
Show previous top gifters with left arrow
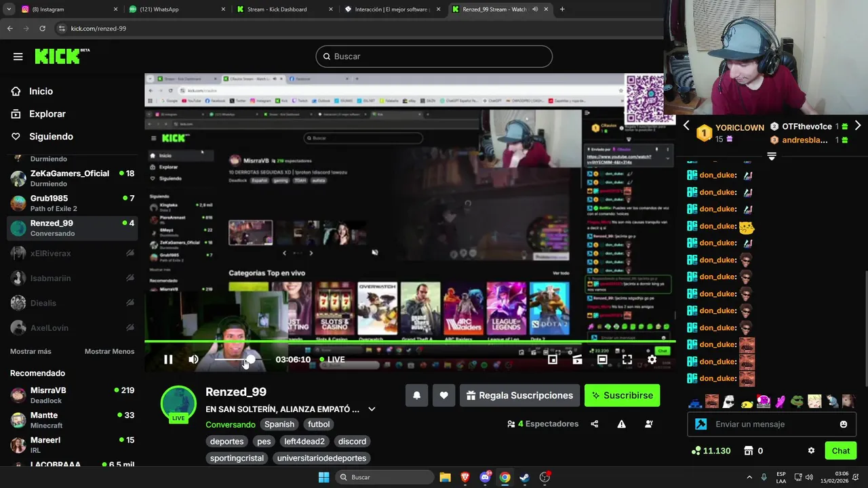coord(686,125)
